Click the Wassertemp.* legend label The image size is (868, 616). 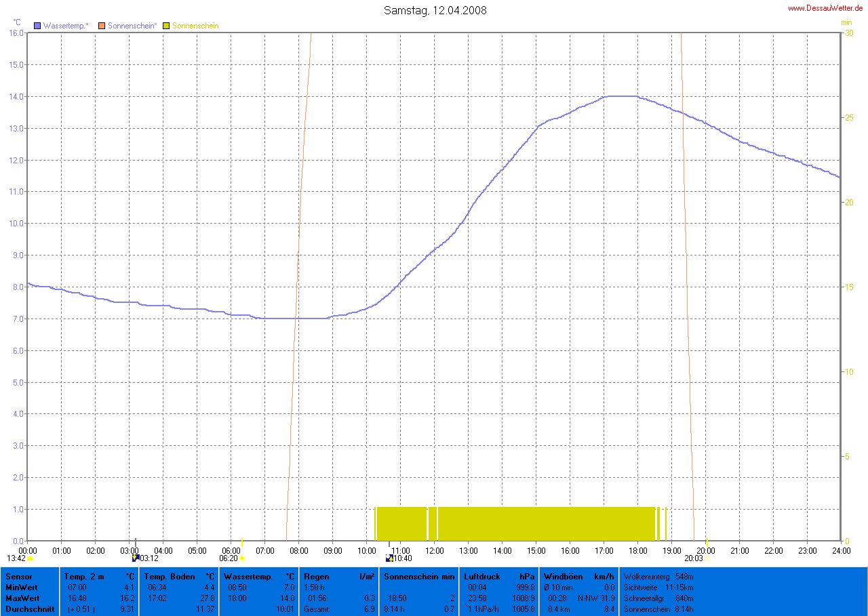pyautogui.click(x=66, y=26)
